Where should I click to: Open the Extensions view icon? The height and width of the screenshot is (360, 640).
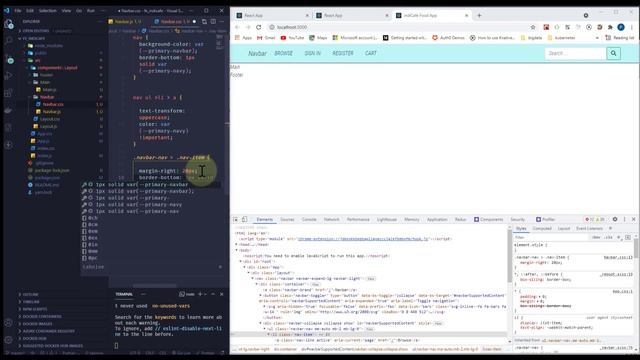pos(9,93)
